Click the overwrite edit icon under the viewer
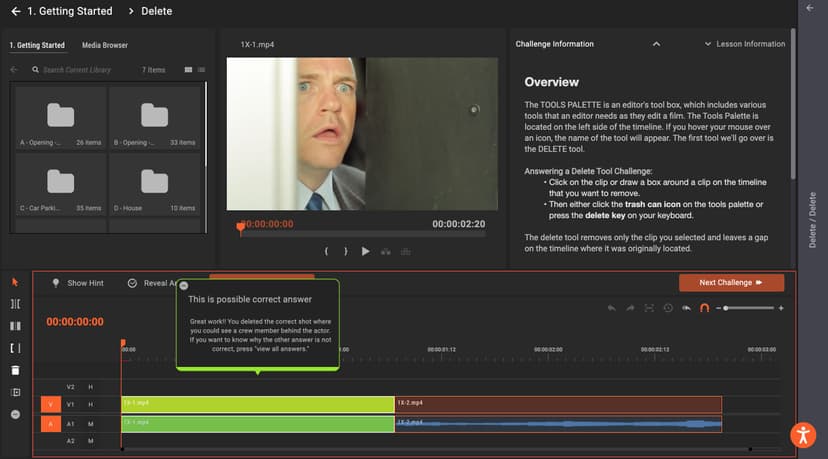Screen dimensions: 828x459 (406, 252)
